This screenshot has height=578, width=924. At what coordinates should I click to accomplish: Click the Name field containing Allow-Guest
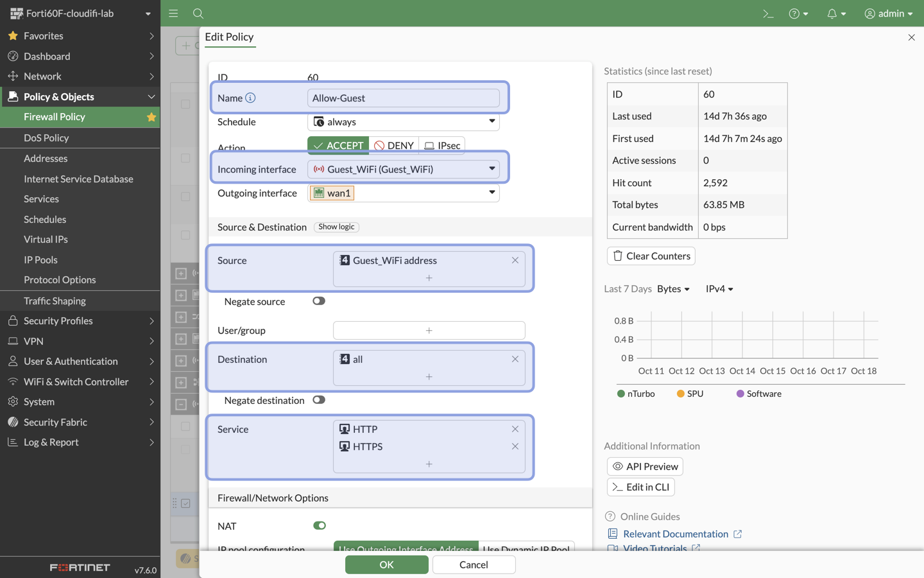[x=403, y=98]
